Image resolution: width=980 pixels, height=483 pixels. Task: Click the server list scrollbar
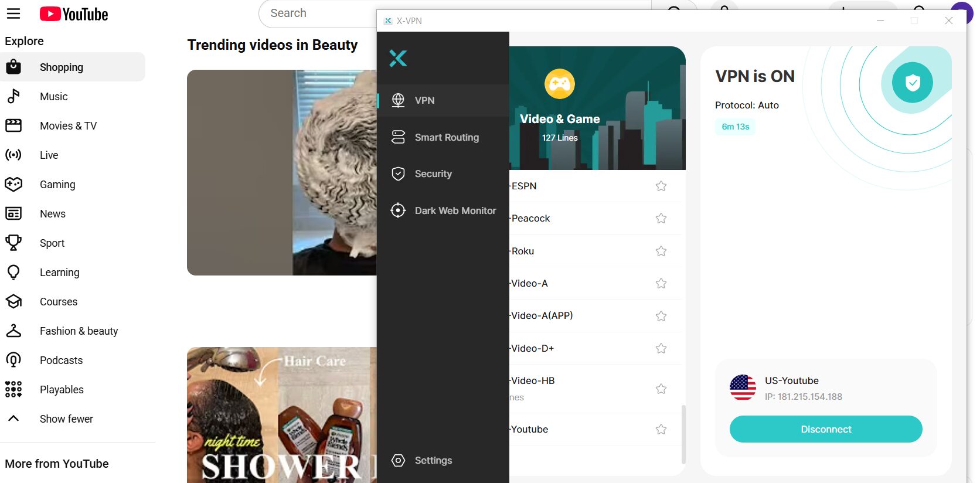pyautogui.click(x=683, y=434)
